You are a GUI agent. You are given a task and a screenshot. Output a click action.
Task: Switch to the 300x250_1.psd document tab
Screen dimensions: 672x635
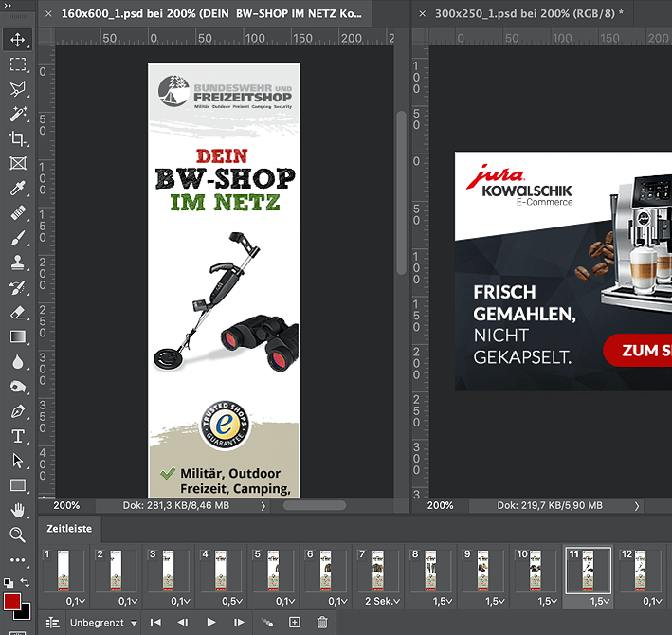[x=529, y=13]
